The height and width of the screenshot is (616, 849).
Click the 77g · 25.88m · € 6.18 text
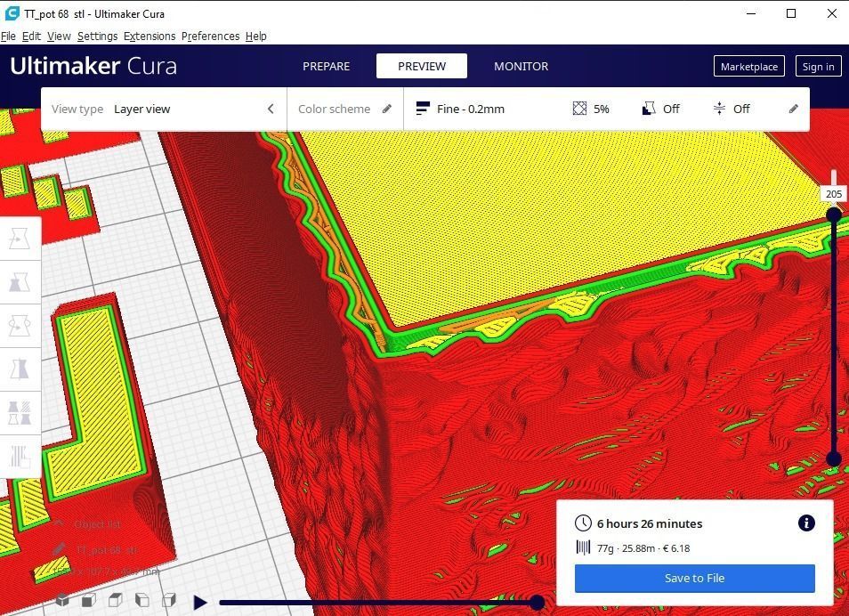click(x=643, y=548)
